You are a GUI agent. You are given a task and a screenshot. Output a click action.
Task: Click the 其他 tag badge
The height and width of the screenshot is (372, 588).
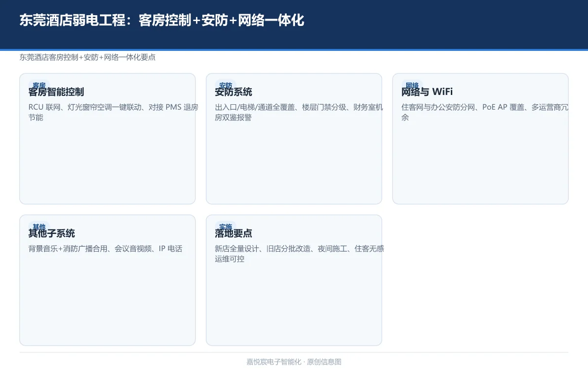pyautogui.click(x=39, y=227)
